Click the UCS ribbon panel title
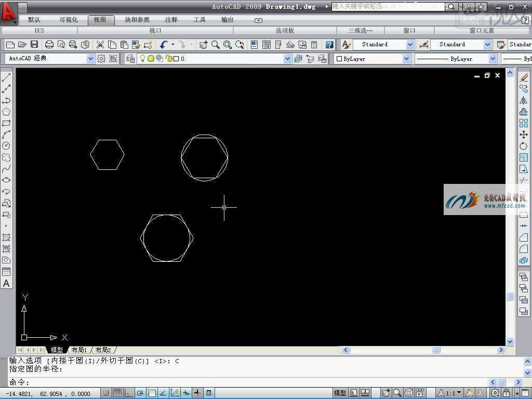 (39, 31)
